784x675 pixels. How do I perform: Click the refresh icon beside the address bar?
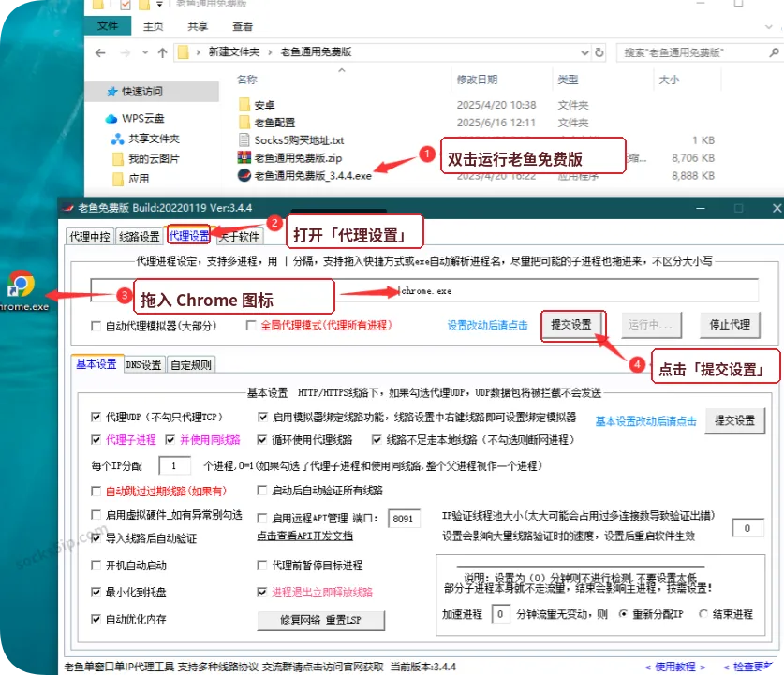(x=599, y=52)
